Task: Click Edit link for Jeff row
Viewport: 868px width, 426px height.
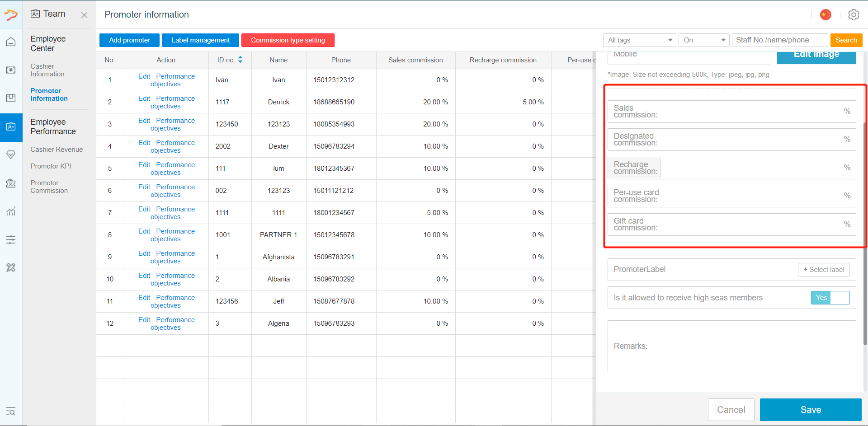Action: (144, 298)
